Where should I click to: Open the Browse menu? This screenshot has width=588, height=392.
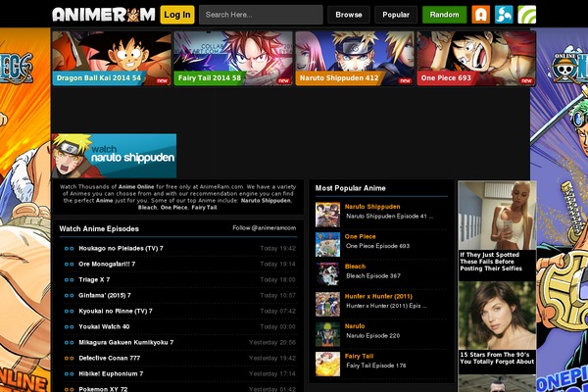(x=349, y=15)
